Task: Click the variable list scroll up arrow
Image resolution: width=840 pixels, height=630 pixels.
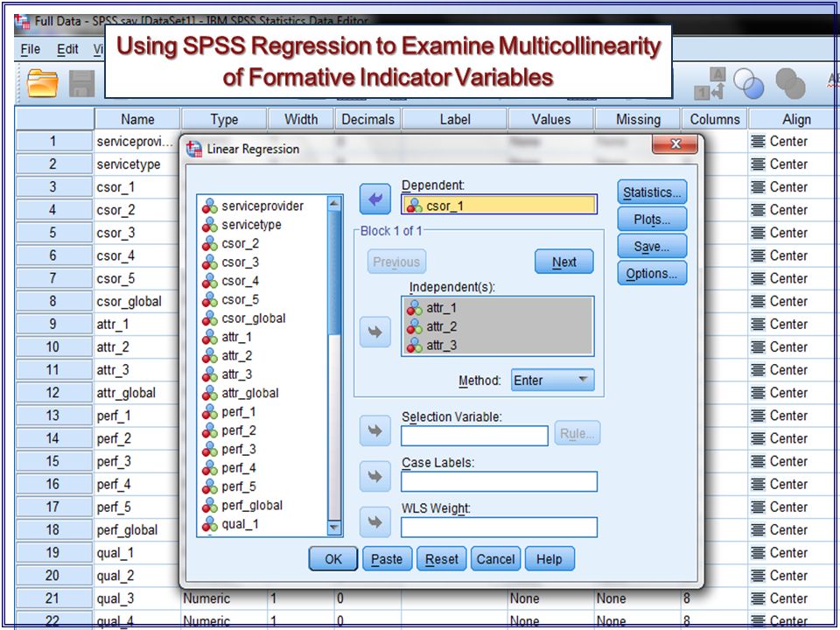Action: click(333, 204)
